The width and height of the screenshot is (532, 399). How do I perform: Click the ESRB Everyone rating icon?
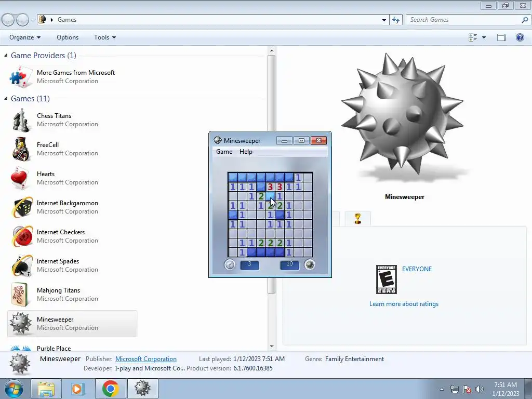pos(387,280)
